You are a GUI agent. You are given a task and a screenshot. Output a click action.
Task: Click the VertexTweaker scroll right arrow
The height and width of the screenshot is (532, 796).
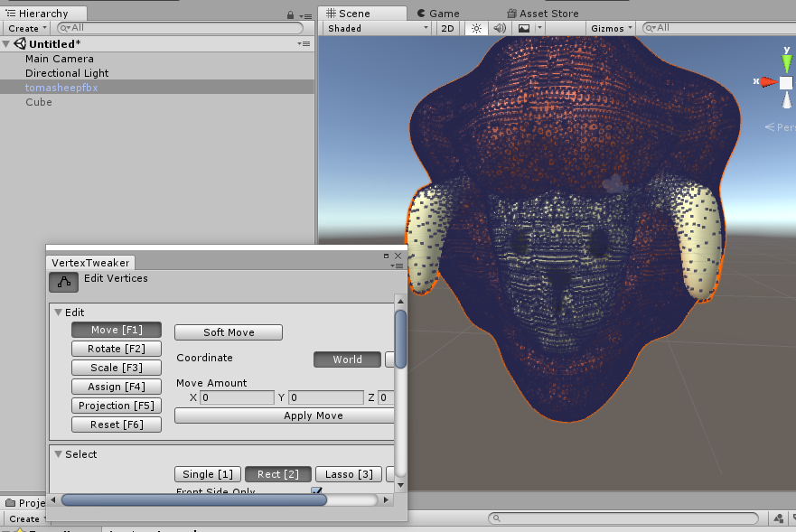click(x=387, y=500)
